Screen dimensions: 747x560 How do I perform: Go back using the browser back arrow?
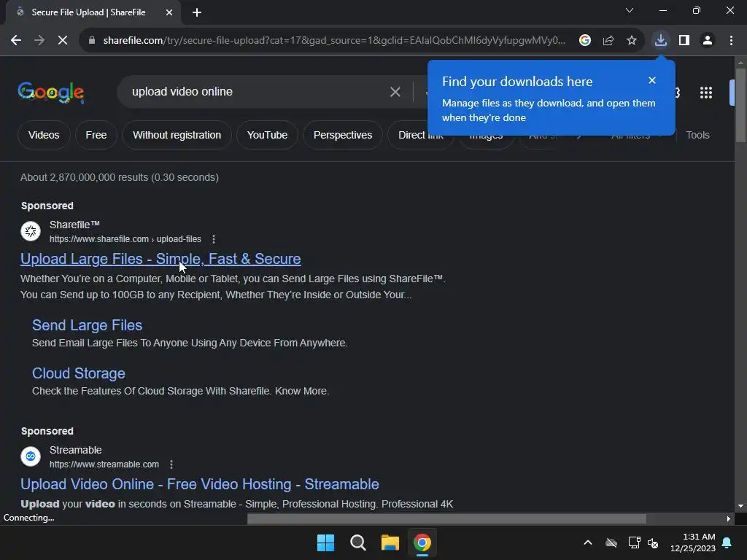point(16,41)
